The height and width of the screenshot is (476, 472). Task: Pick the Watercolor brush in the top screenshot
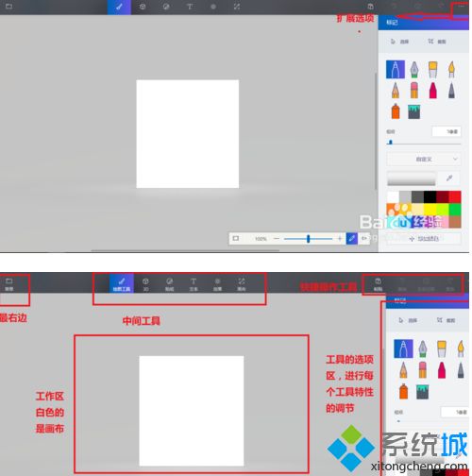pyautogui.click(x=451, y=69)
